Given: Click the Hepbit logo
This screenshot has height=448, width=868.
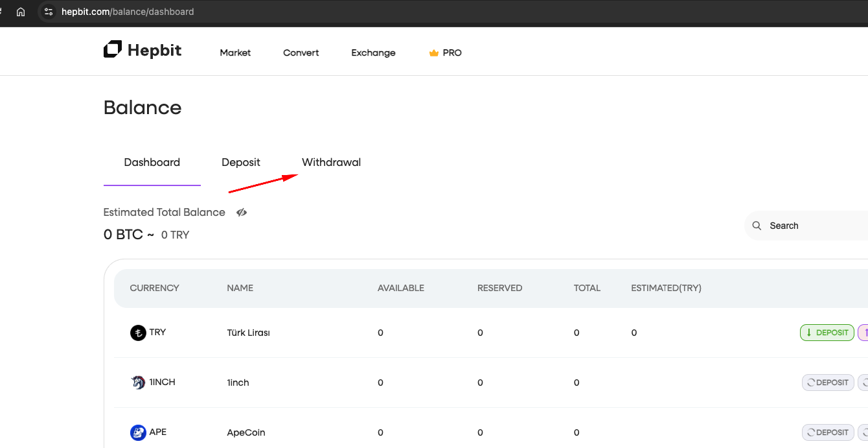Looking at the screenshot, I should [143, 51].
